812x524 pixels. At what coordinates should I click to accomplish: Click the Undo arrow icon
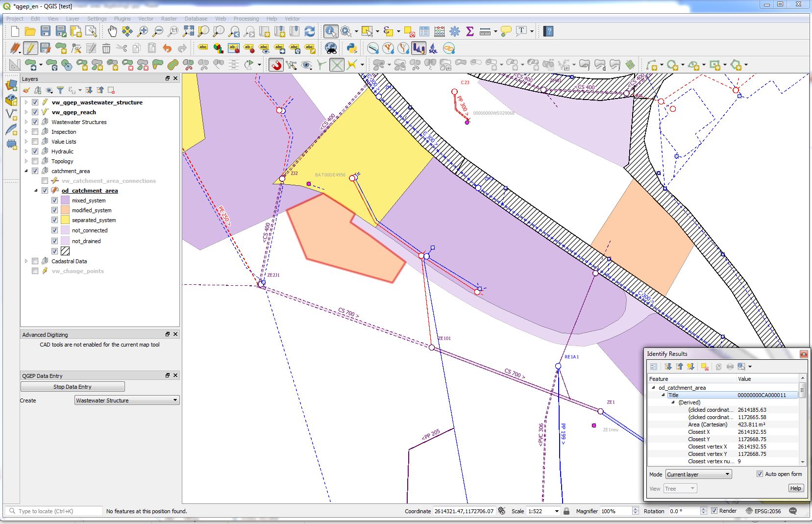coord(167,48)
